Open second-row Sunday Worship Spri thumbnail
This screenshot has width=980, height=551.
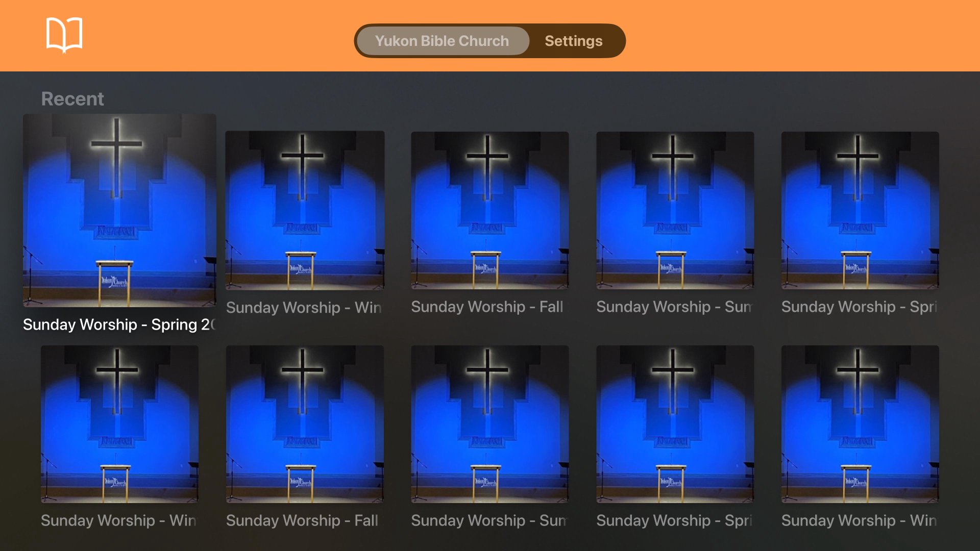point(675,424)
